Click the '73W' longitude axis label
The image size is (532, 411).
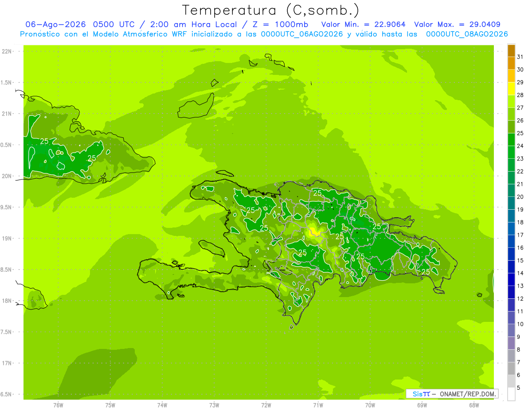pyautogui.click(x=214, y=405)
